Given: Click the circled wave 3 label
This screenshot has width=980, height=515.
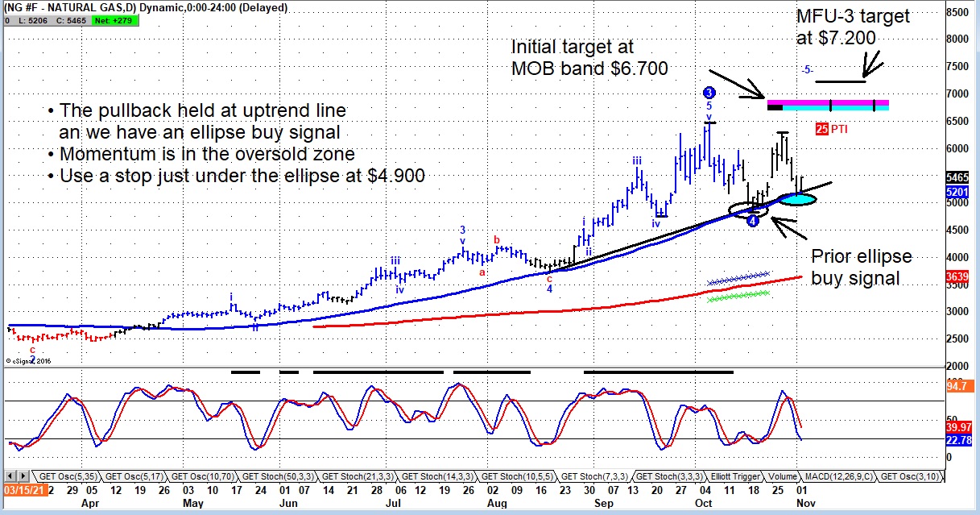Looking at the screenshot, I should pyautogui.click(x=709, y=93).
